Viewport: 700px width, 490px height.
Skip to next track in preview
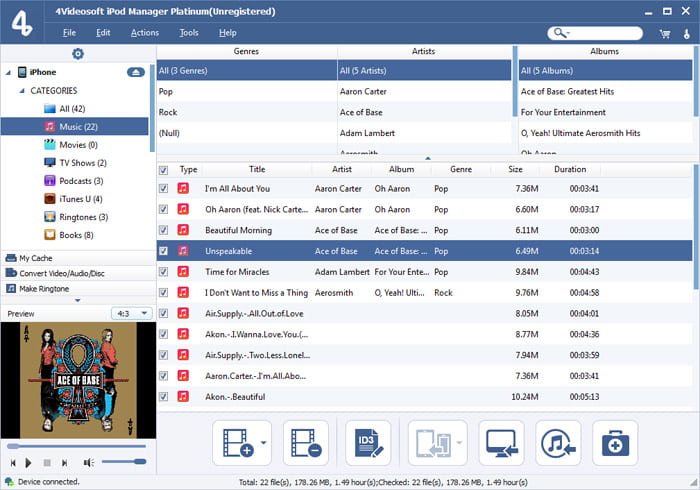pos(65,463)
